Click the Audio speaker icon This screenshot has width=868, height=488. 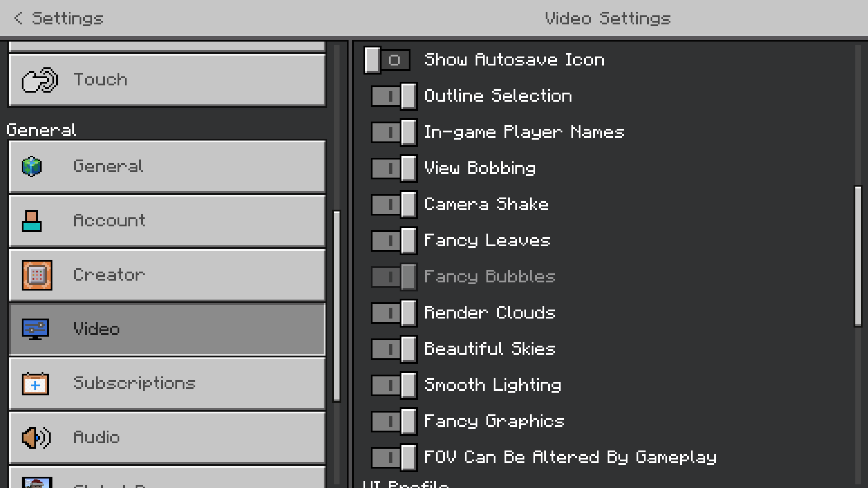tap(36, 437)
